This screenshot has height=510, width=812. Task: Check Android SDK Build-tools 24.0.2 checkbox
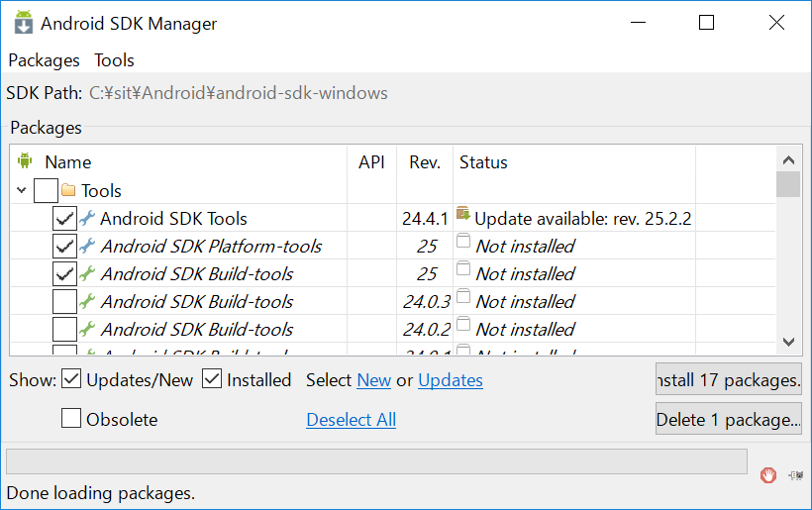point(64,330)
